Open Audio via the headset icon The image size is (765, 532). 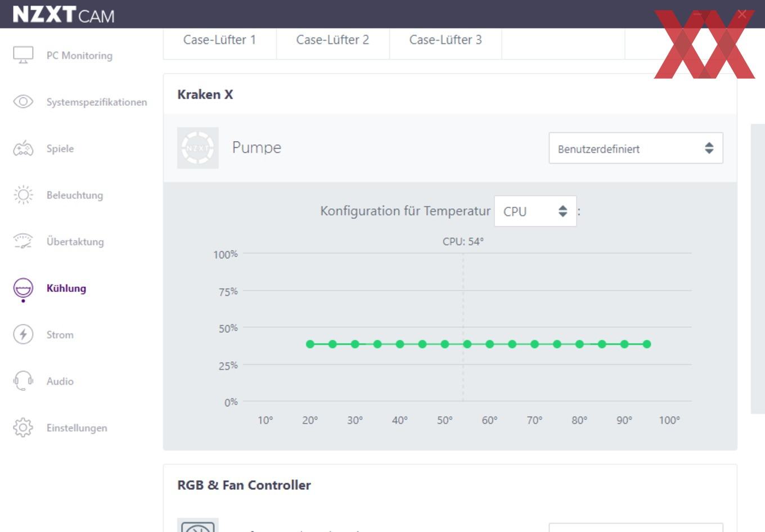coord(23,381)
